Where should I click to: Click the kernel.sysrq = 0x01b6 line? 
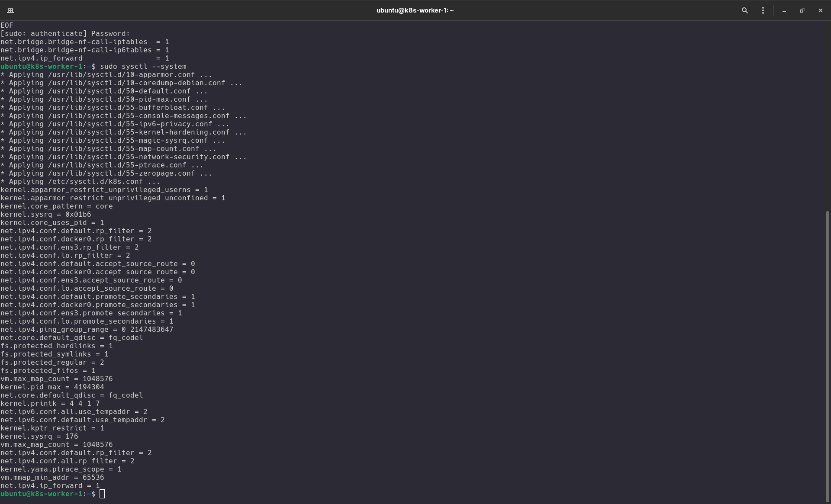45,214
